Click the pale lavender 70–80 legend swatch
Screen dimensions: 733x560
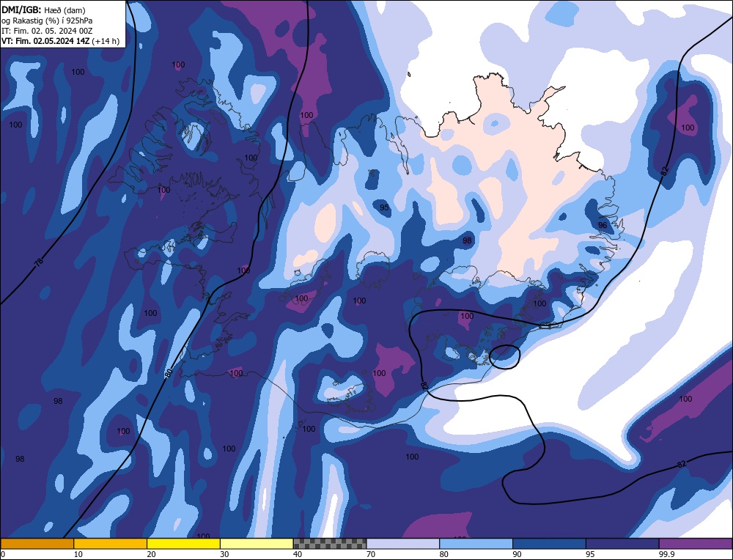tap(403, 544)
